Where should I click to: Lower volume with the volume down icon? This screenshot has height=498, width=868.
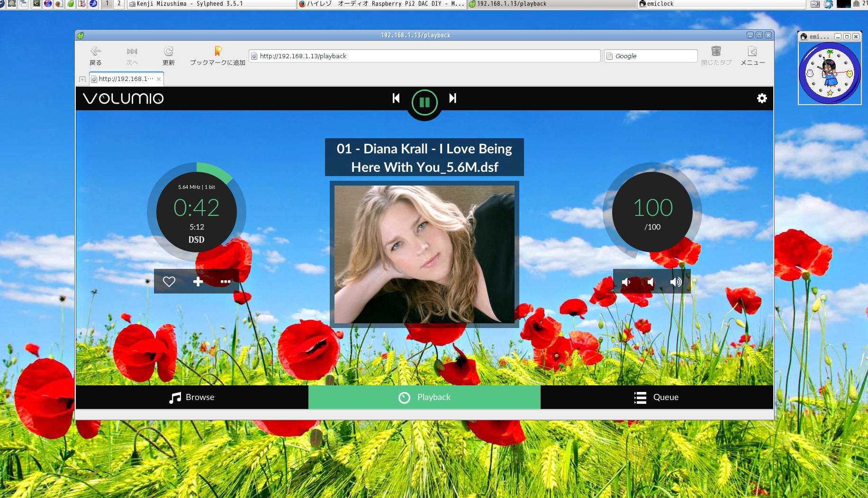tap(626, 282)
